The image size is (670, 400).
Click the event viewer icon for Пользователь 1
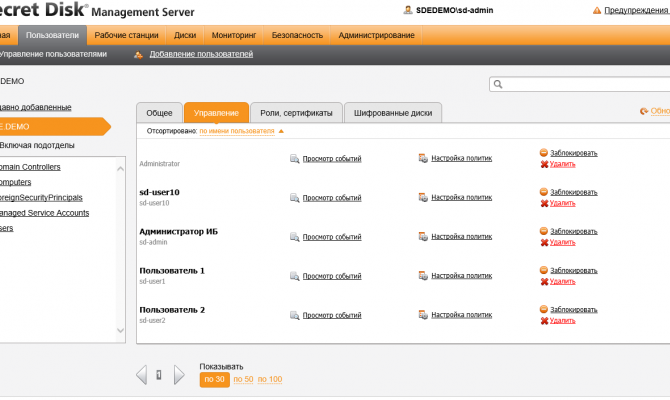[x=294, y=276]
